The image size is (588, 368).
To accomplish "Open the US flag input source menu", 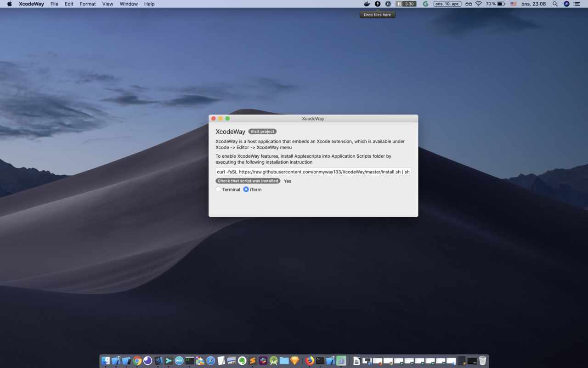I will 513,4.
